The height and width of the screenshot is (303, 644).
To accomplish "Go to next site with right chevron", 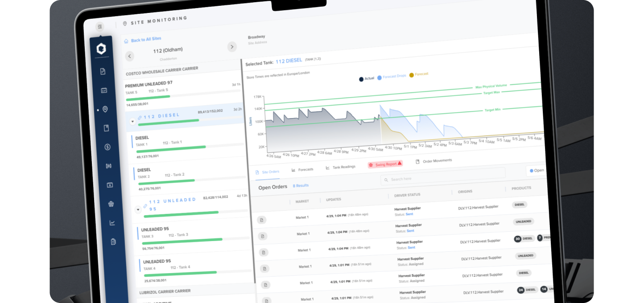I will coord(231,47).
